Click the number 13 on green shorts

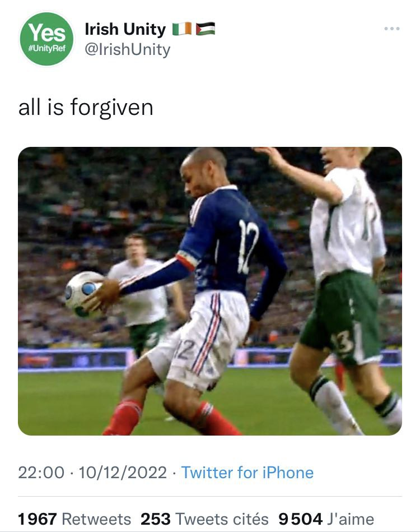pos(342,343)
